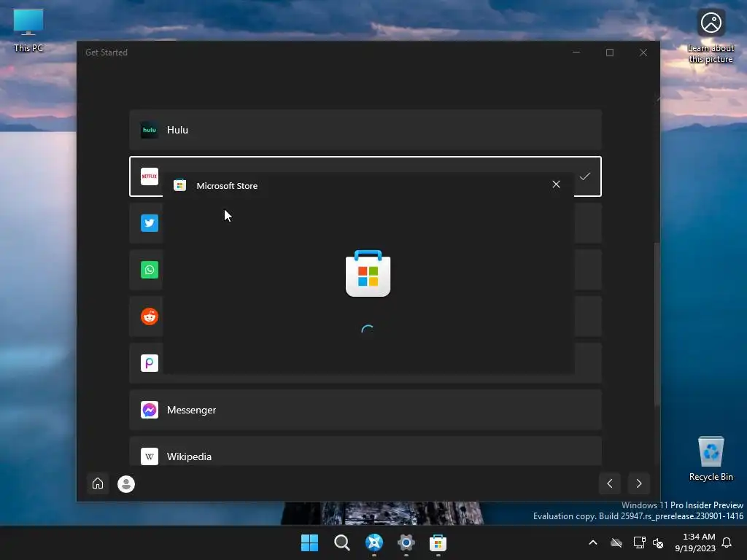Click the Wikipedia icon

pyautogui.click(x=149, y=456)
